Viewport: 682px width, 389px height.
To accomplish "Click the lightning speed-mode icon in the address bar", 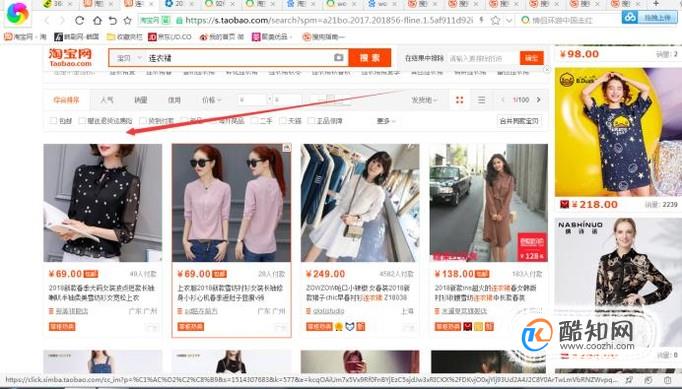I will 481,20.
